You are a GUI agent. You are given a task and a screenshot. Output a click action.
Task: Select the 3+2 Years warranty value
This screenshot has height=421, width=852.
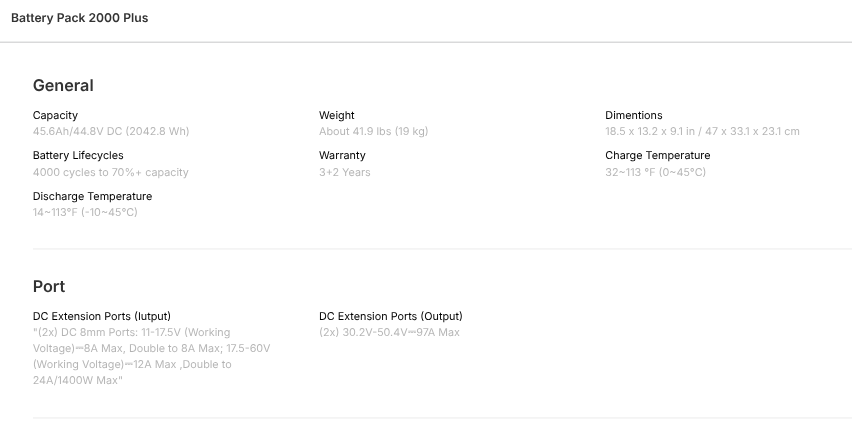click(x=344, y=172)
